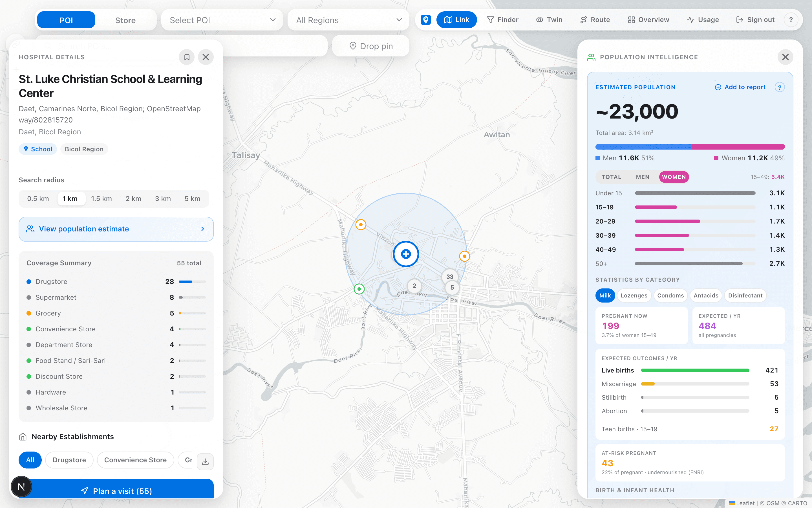Click the Drugstore coverage bar
Screen dimensions: 812x508
[192, 282]
